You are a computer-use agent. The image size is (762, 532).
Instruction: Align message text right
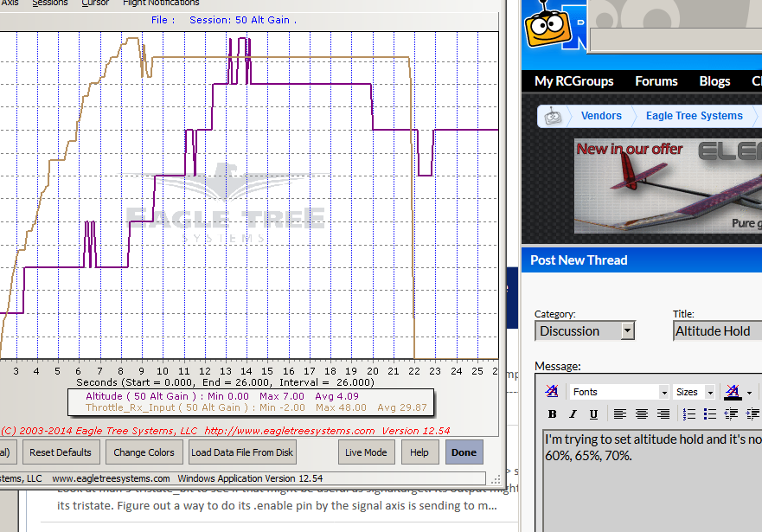663,414
